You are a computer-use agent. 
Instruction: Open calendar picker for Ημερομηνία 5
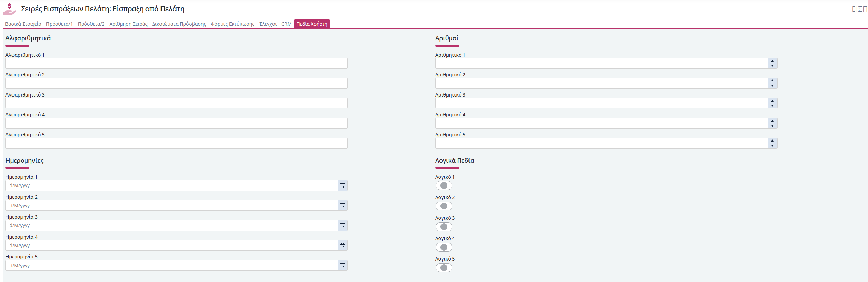(x=342, y=265)
